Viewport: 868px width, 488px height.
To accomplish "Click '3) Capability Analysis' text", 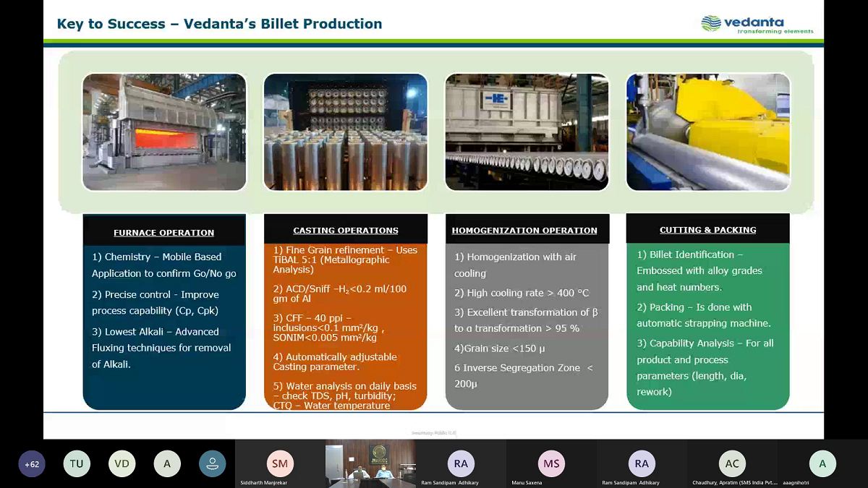I will (x=705, y=367).
